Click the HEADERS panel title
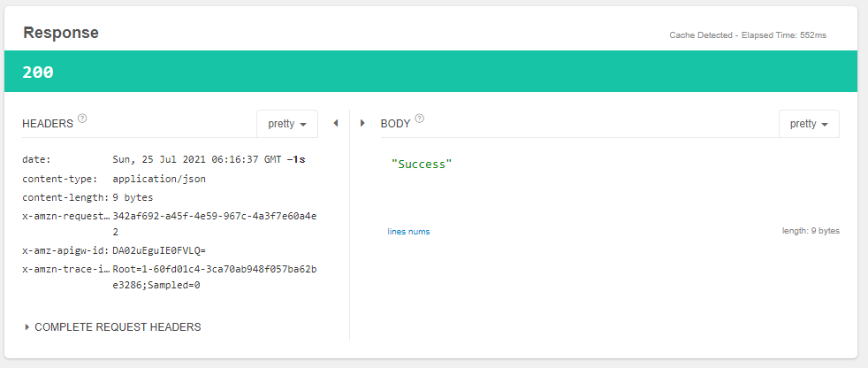The image size is (868, 368). 47,124
